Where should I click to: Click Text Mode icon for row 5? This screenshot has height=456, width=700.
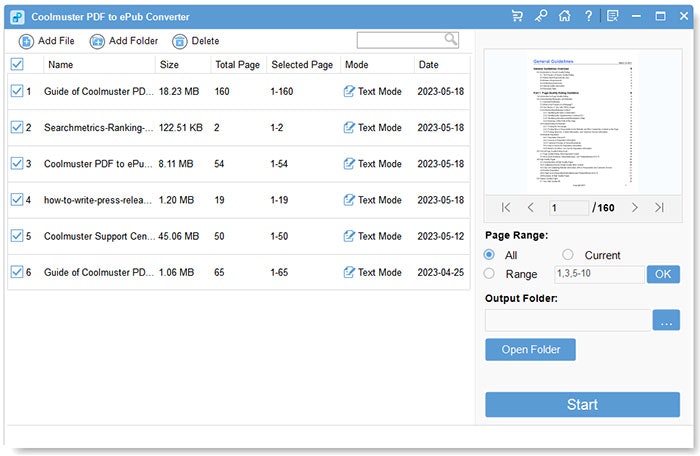pyautogui.click(x=349, y=236)
